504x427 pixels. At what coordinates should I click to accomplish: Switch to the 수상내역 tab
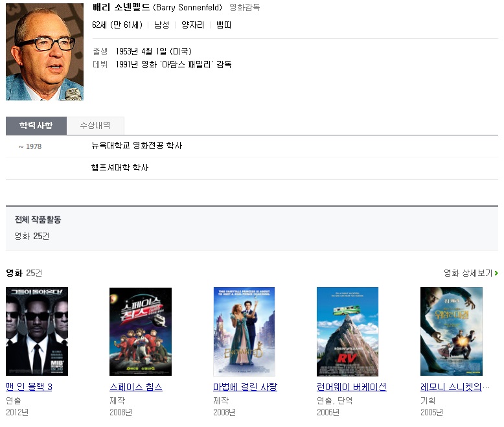pyautogui.click(x=95, y=126)
